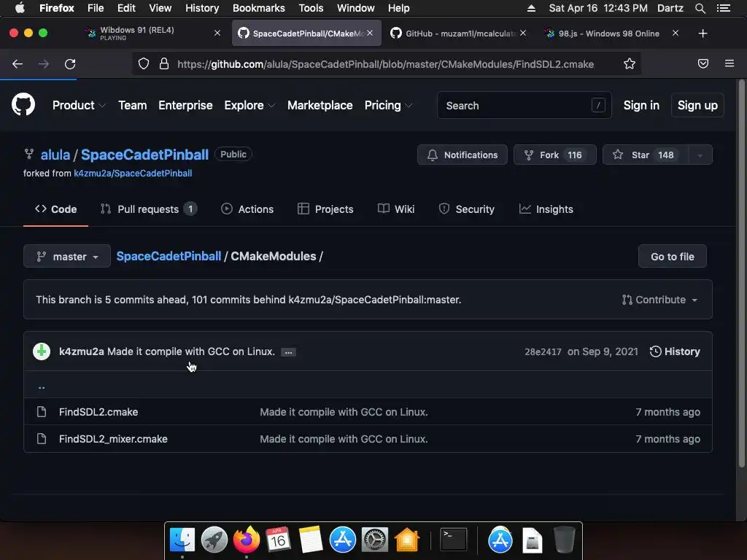The height and width of the screenshot is (560, 747).
Task: Click the FindSDL2_mixer.cmake file icon
Action: [42, 438]
